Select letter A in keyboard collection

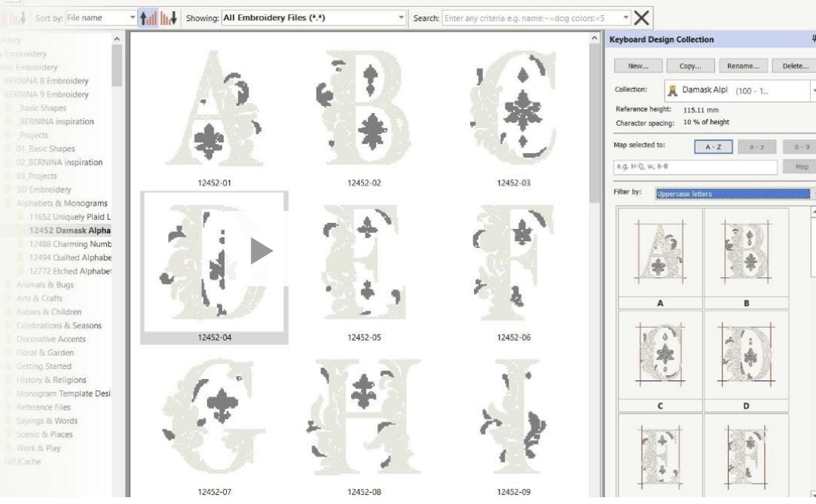[660, 255]
